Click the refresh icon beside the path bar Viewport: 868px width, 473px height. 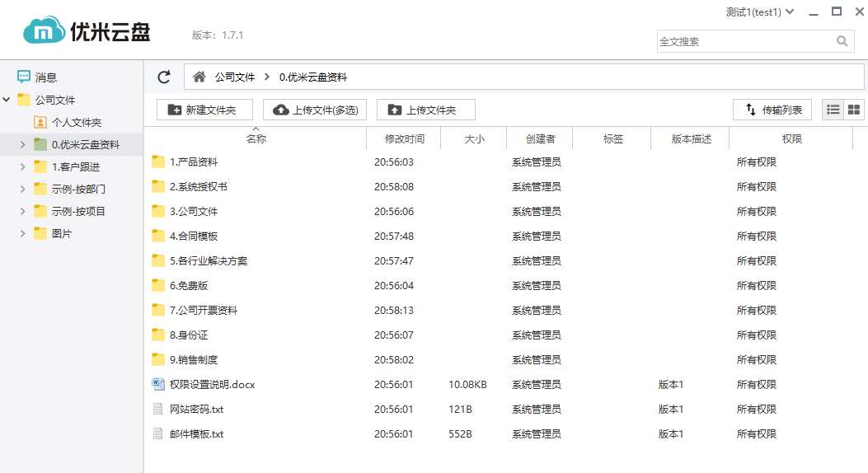coord(164,77)
